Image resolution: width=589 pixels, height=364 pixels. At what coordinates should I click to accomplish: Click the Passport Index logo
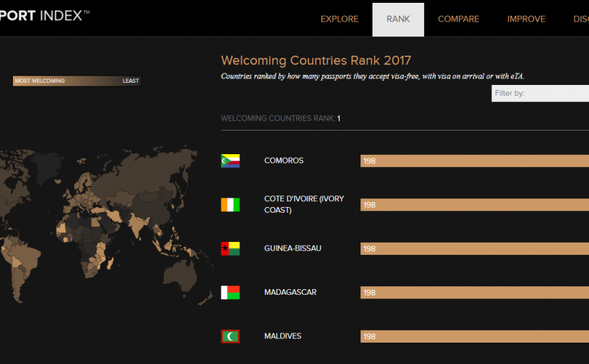pyautogui.click(x=44, y=16)
